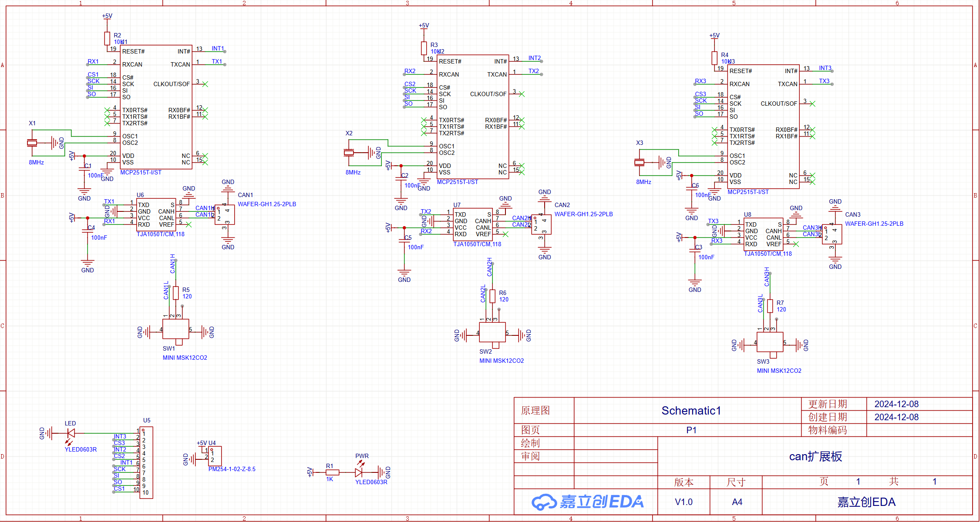
Task: Select the CAN2 connector symbol
Action: point(541,224)
